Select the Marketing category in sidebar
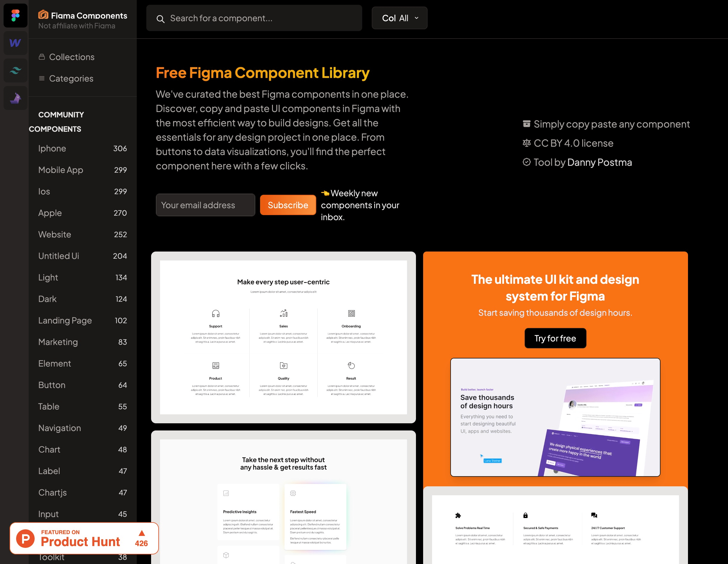This screenshot has height=564, width=728. point(57,341)
